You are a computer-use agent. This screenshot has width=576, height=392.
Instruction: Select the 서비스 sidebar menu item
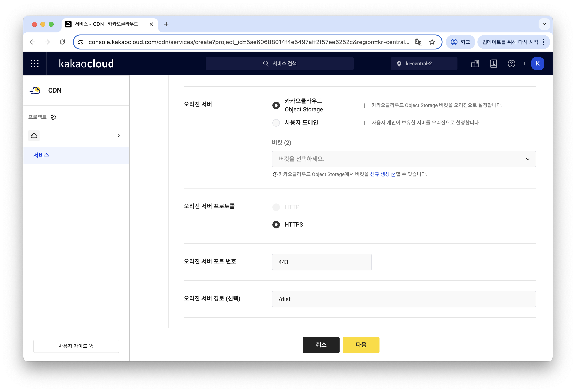point(76,155)
